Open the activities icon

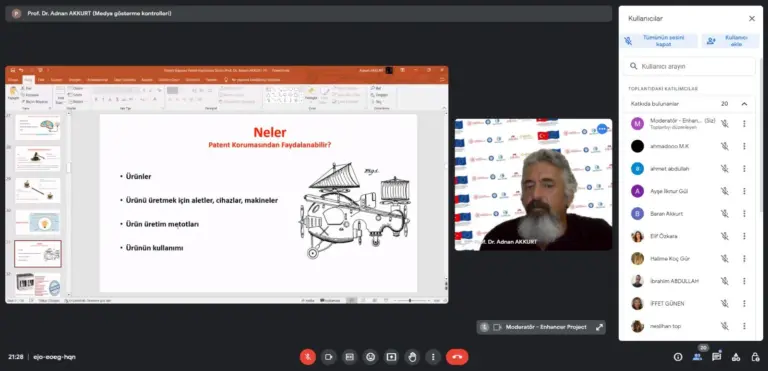(736, 357)
